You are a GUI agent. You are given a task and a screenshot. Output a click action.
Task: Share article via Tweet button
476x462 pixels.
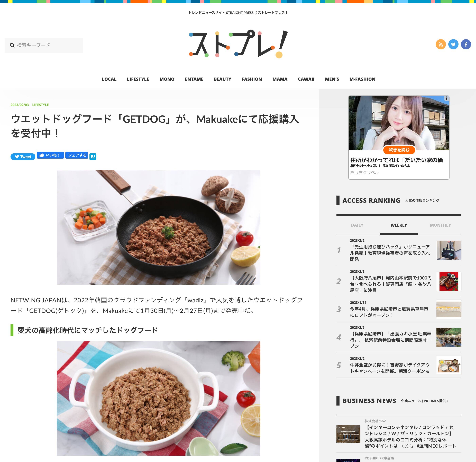coord(23,157)
